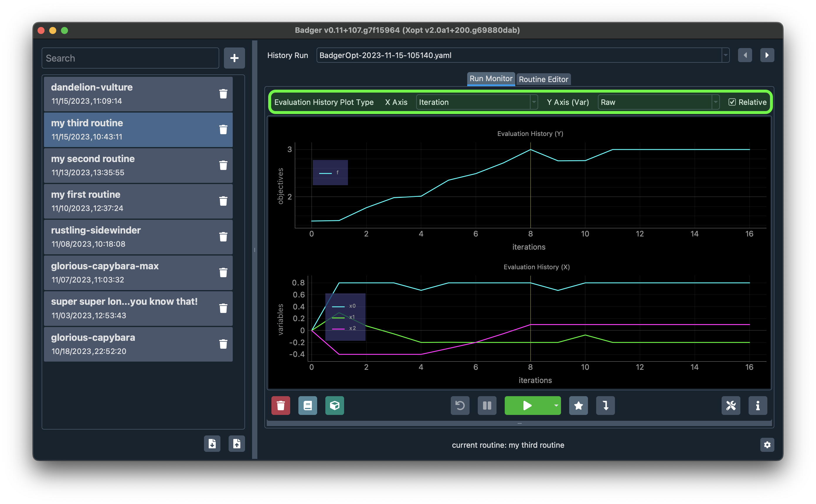Expand the Y Axis Var dropdown
This screenshot has width=816, height=504.
tap(713, 102)
